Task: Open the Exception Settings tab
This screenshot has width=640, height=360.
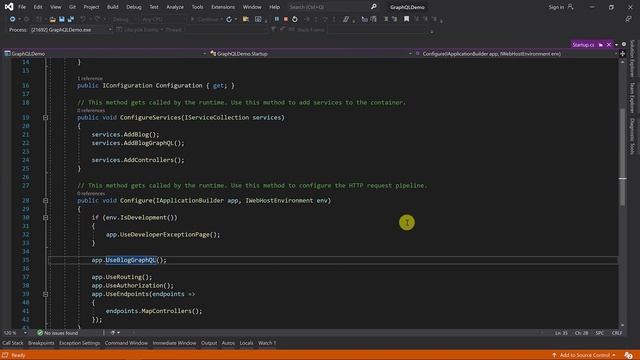Action: (x=79, y=343)
